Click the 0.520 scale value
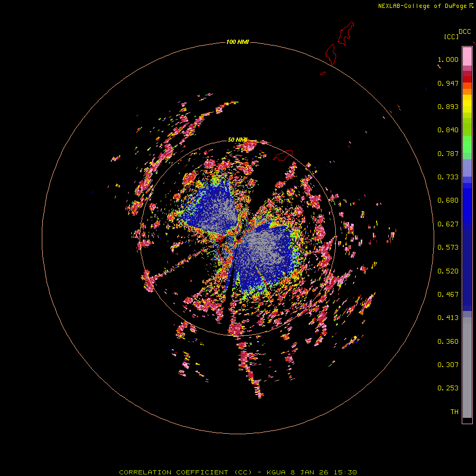Image resolution: width=476 pixels, height=476 pixels. coord(448,271)
